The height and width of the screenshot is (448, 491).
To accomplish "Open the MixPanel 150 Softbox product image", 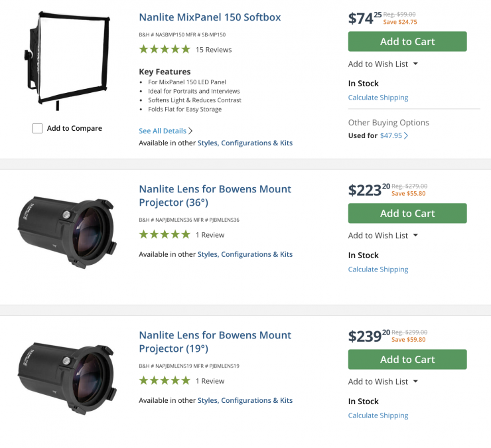I will point(65,60).
